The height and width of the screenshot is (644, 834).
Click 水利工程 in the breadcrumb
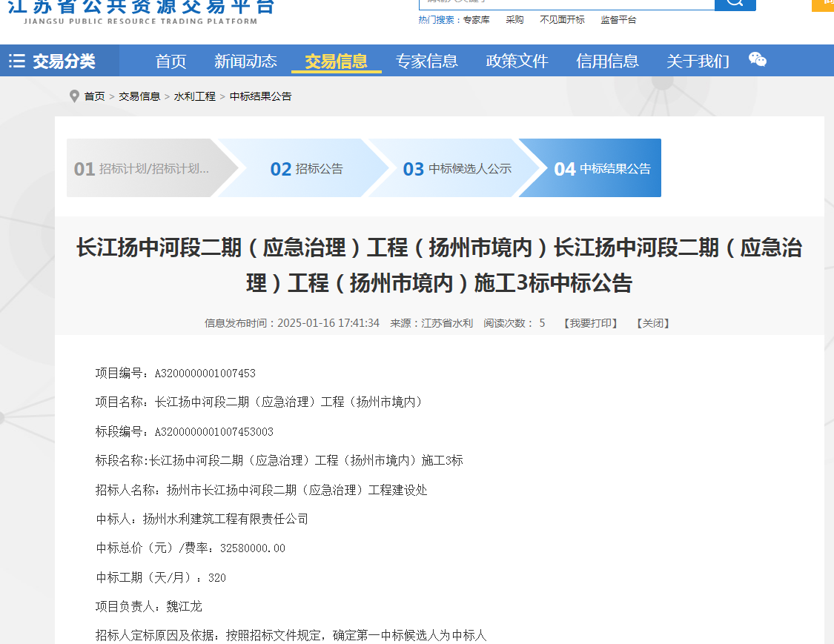point(194,96)
